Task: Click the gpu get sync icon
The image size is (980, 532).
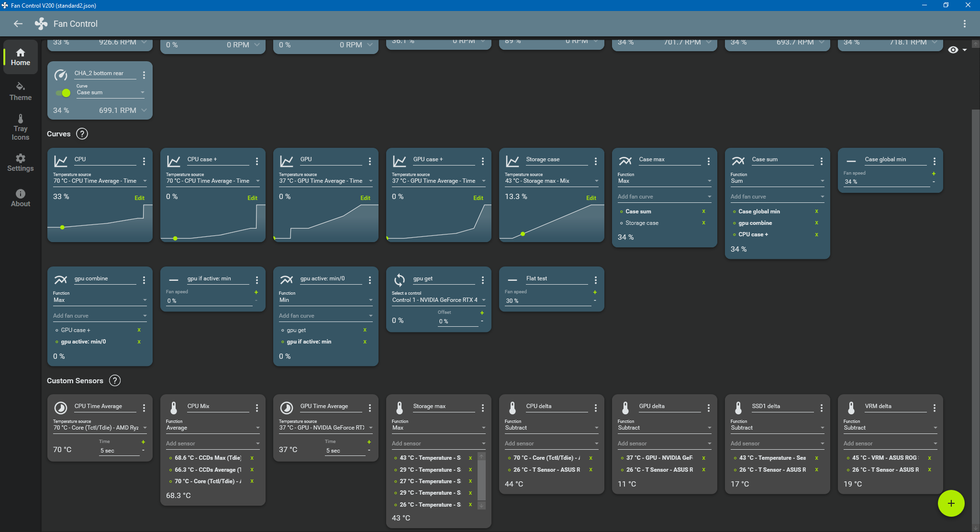Action: coord(399,280)
